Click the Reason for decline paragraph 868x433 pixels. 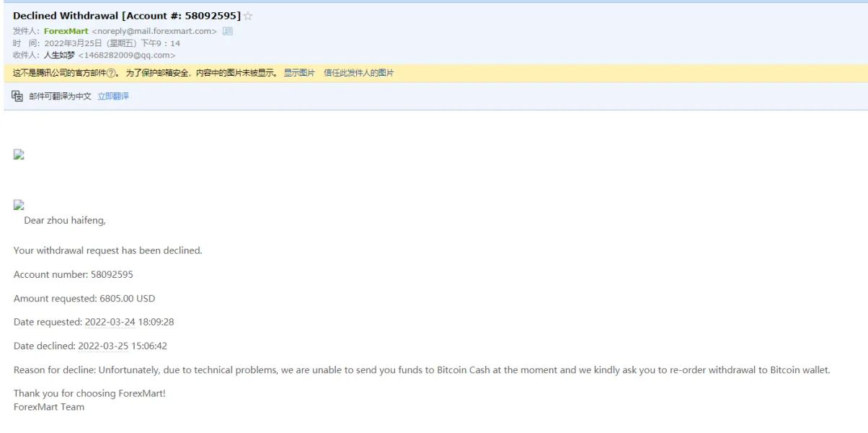pos(422,370)
